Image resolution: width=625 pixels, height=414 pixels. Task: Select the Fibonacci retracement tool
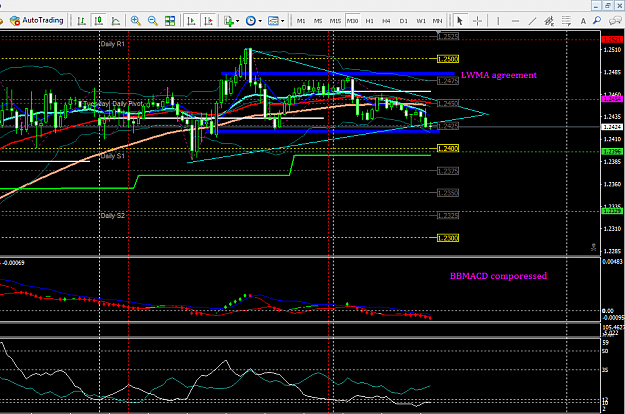click(x=566, y=21)
